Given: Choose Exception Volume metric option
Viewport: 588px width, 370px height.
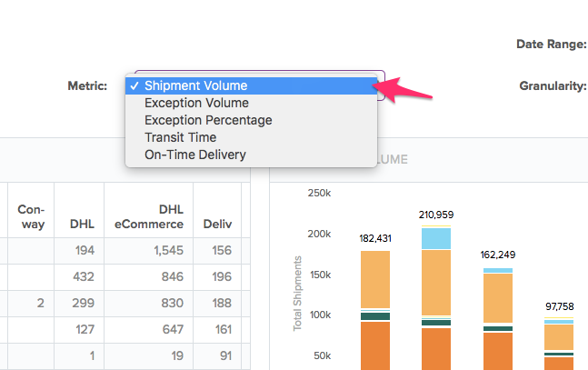Looking at the screenshot, I should pyautogui.click(x=251, y=103).
